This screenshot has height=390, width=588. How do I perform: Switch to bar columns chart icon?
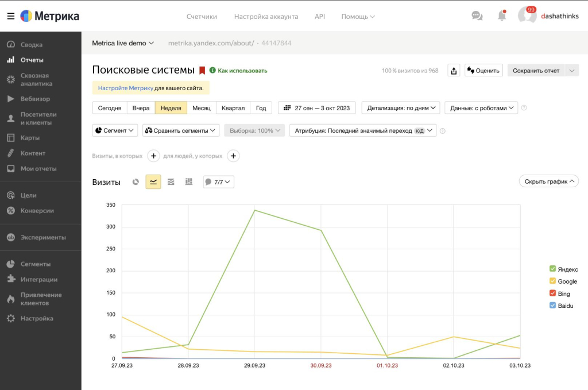[x=188, y=182]
